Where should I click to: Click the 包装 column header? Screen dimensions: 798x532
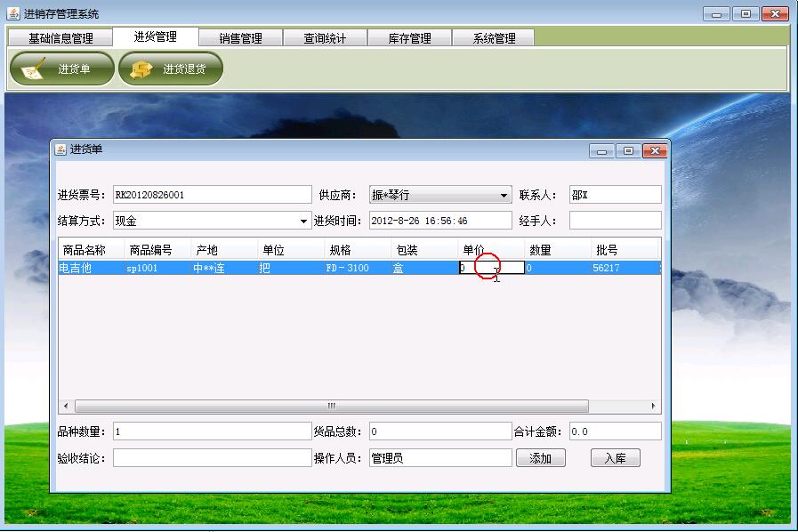click(x=424, y=250)
